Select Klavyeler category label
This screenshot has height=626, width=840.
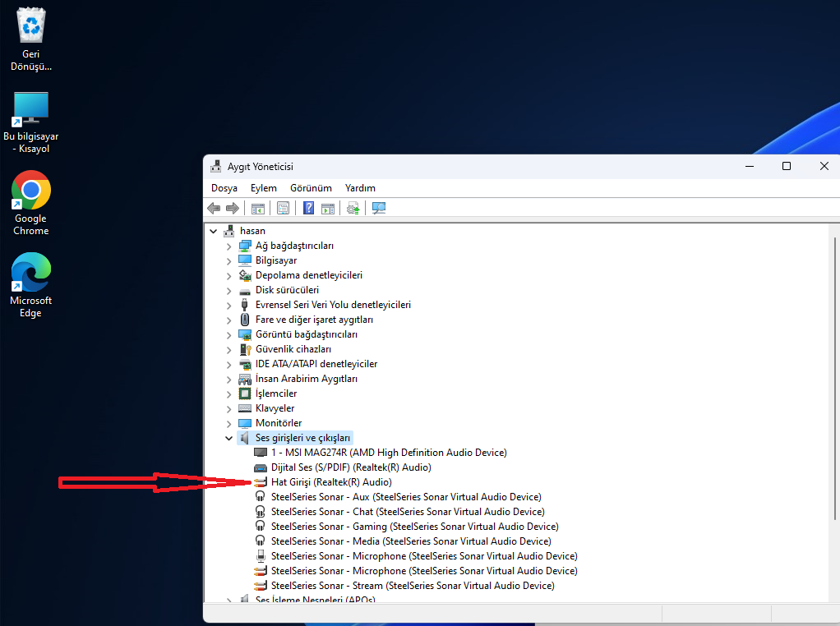275,408
